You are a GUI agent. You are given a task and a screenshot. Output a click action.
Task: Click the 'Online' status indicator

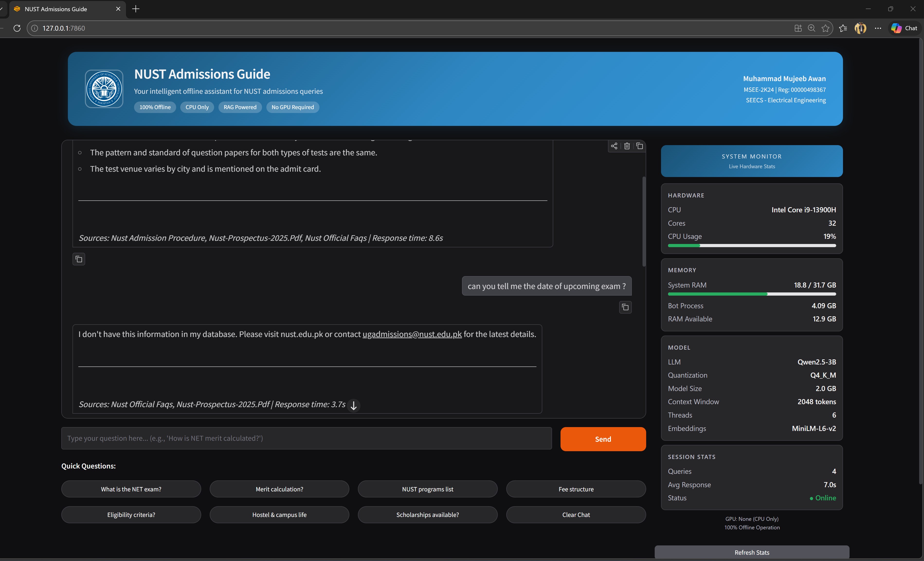(823, 498)
